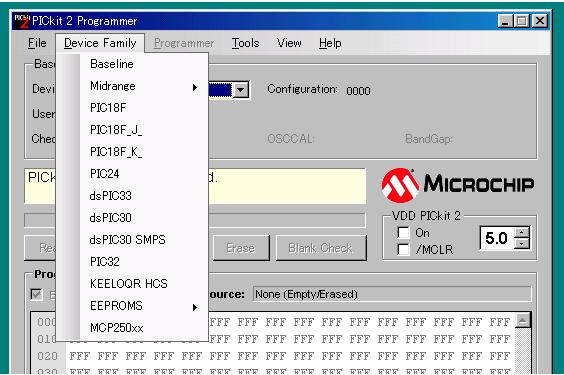Decrease VDD voltage with down arrow
The image size is (564, 375).
(x=522, y=244)
